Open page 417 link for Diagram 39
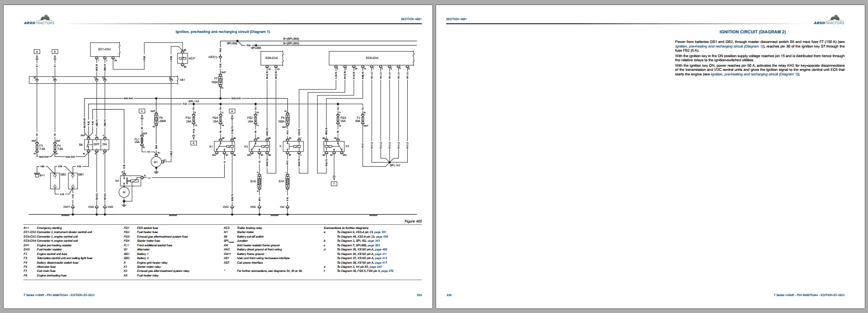Screen dimensions: 868x313 pos(381,263)
